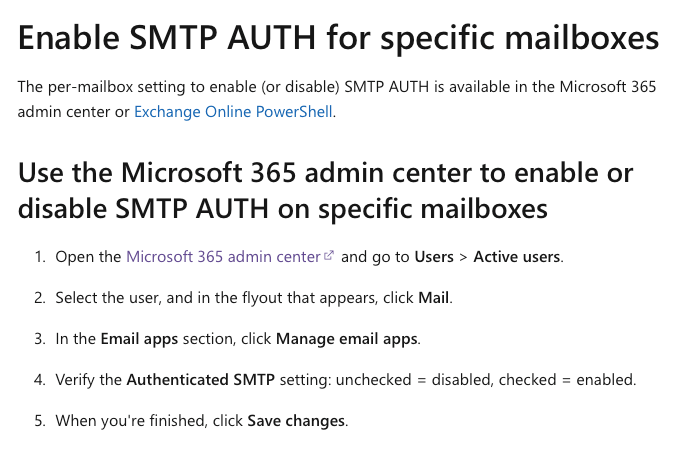Click the external link icon after admin center

click(329, 255)
